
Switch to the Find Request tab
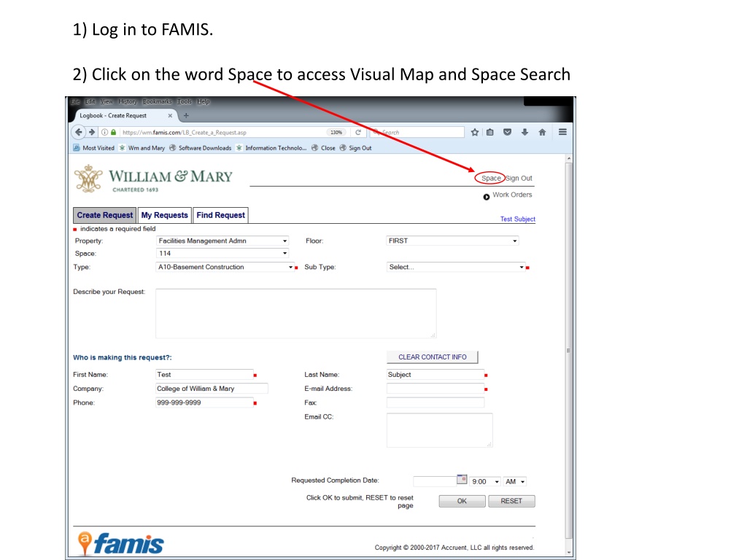point(220,215)
